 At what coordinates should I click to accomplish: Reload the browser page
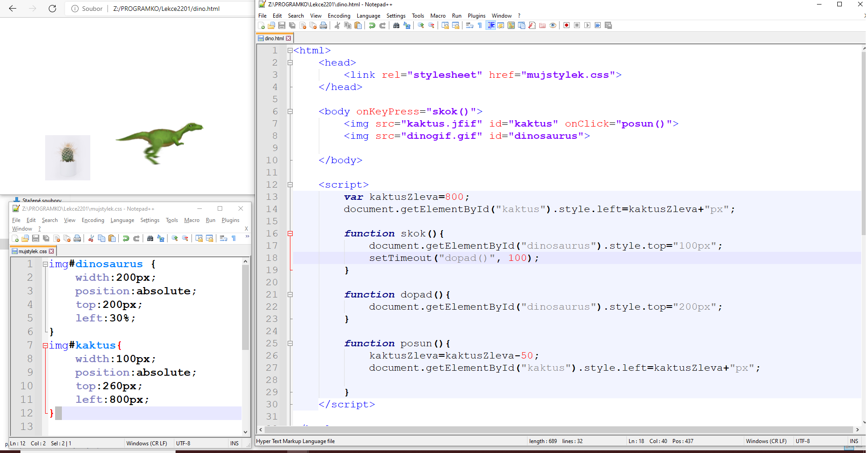tap(52, 9)
